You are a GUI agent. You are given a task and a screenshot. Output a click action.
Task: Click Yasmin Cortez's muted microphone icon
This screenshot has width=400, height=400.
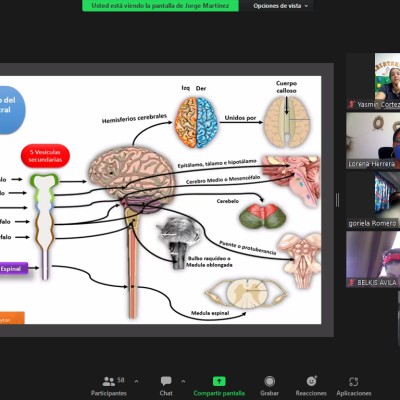tap(351, 104)
